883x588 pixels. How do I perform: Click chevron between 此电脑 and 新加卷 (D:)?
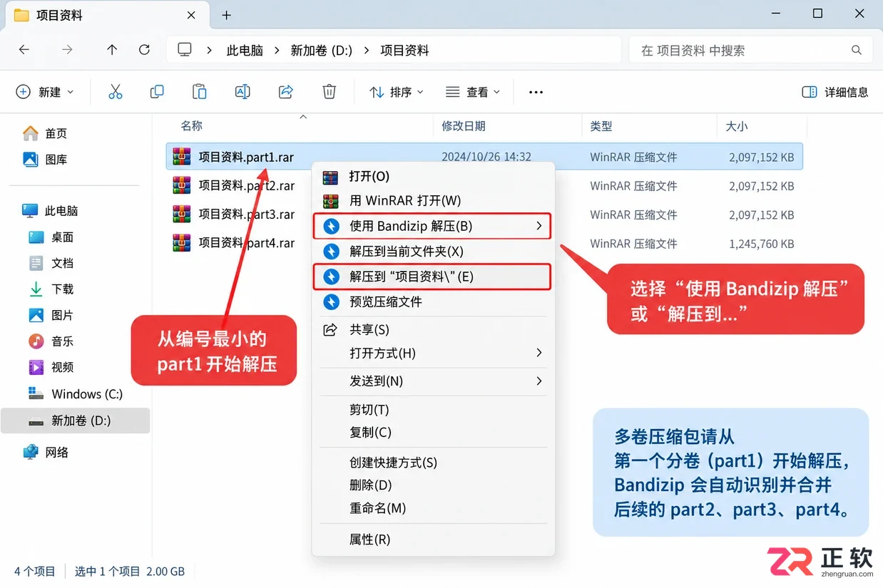277,50
